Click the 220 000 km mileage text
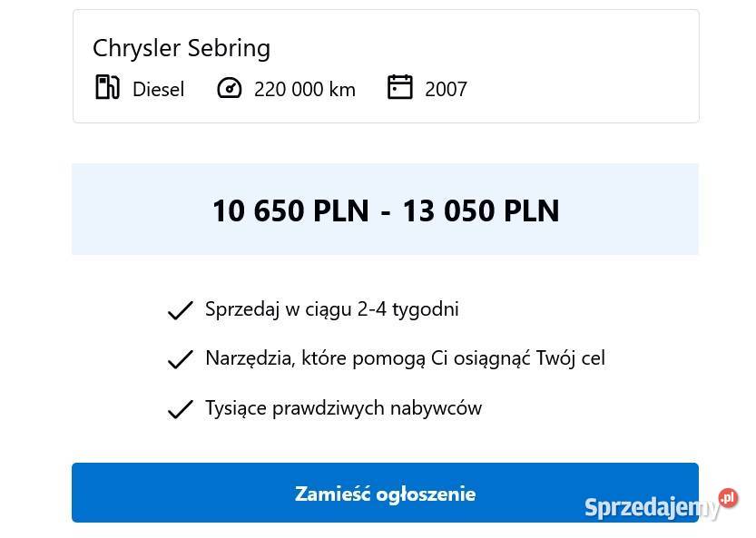 click(x=305, y=89)
